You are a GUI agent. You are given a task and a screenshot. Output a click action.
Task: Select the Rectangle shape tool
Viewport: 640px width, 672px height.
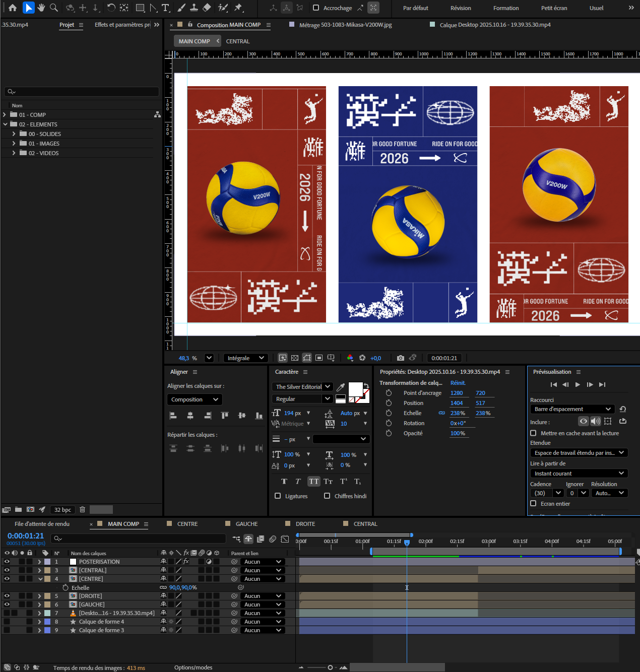tap(140, 8)
